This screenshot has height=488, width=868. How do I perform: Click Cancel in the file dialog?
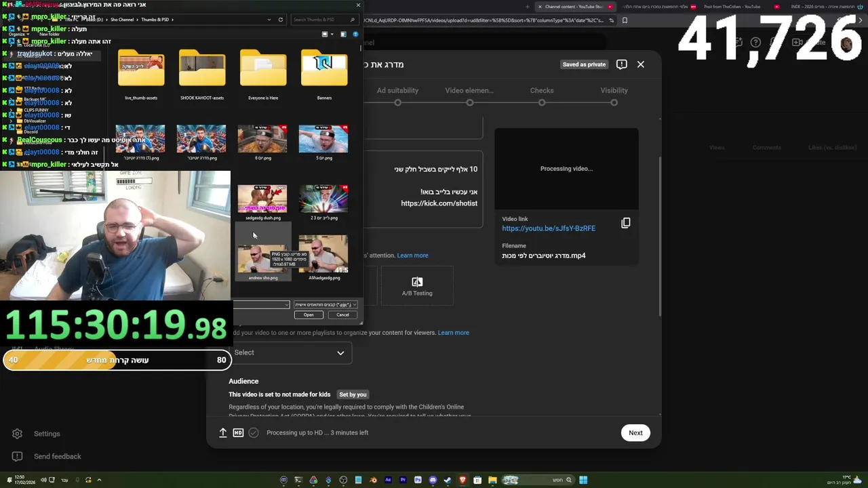click(342, 314)
